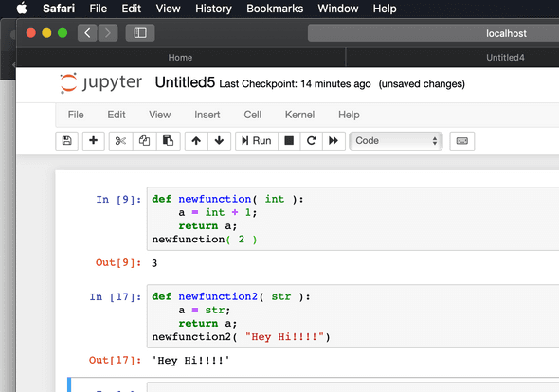Screen dimensions: 559x392
Task: Restart kernel and rerun all with fast-forward icon
Action: pos(334,141)
